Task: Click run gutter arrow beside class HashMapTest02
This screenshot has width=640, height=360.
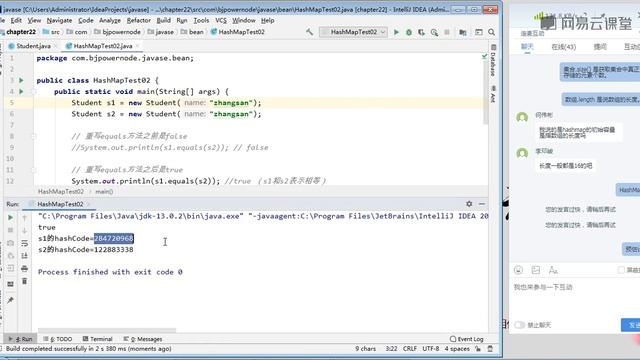Action: click(x=21, y=80)
